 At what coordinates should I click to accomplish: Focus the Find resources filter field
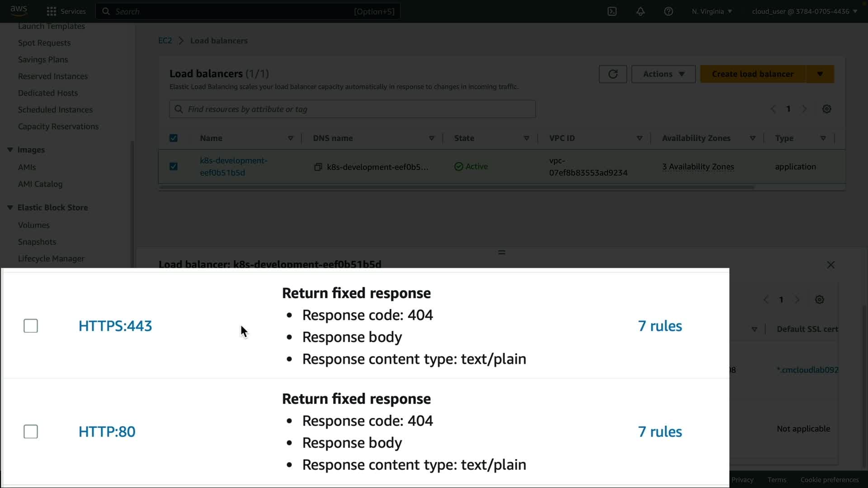point(353,109)
